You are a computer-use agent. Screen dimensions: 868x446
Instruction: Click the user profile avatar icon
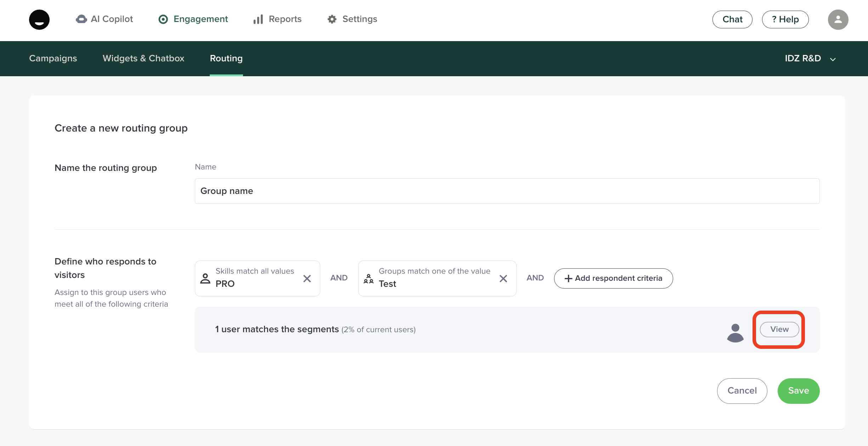(x=838, y=19)
